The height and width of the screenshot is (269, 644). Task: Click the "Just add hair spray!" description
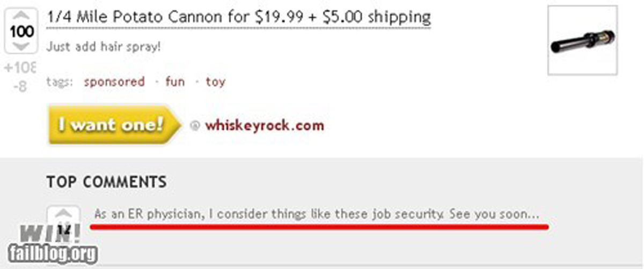104,47
